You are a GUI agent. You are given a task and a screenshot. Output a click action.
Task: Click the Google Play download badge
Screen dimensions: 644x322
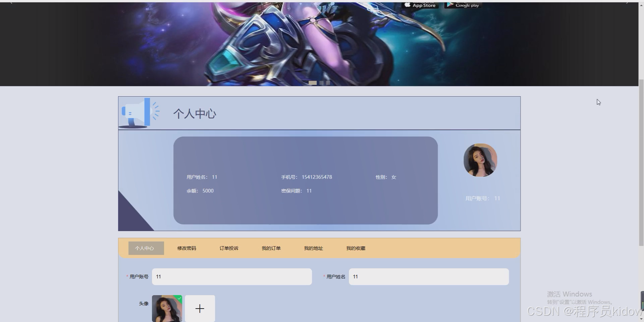coord(463,5)
